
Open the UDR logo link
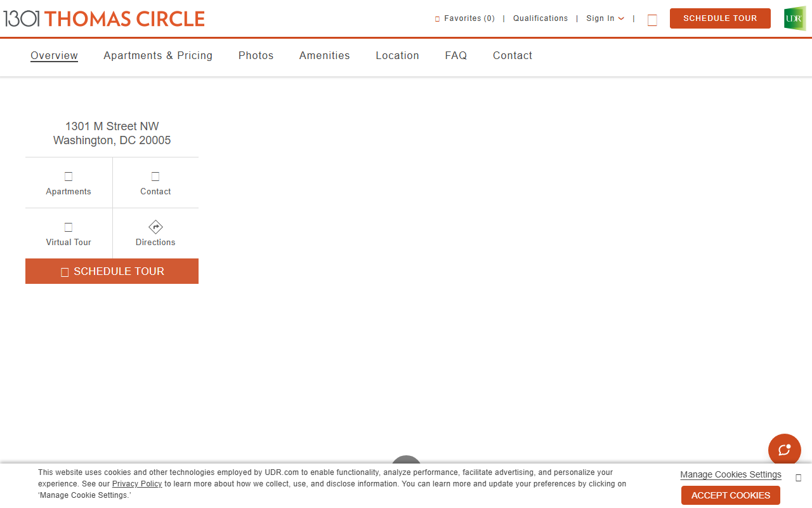point(795,19)
